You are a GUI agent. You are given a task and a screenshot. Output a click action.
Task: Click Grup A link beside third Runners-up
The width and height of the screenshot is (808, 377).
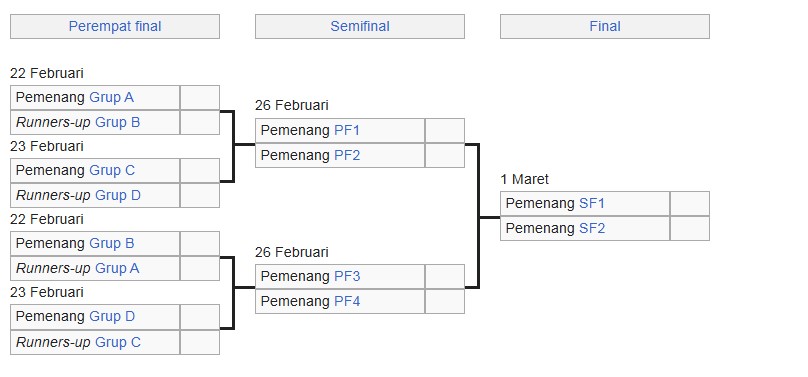(x=117, y=268)
